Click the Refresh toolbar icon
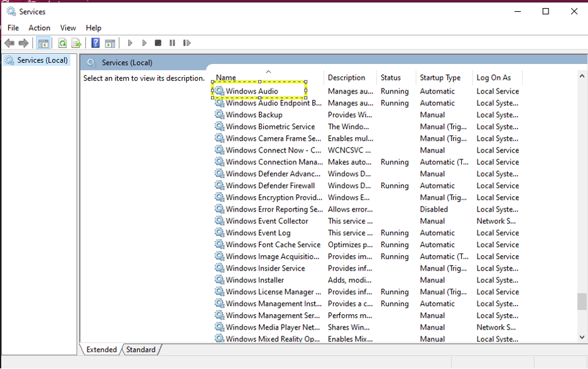The image size is (588, 369). coord(62,43)
